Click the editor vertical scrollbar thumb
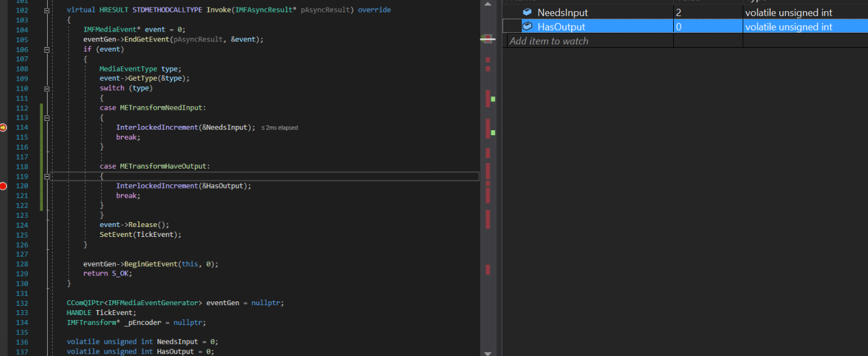The height and width of the screenshot is (356, 868). click(488, 39)
